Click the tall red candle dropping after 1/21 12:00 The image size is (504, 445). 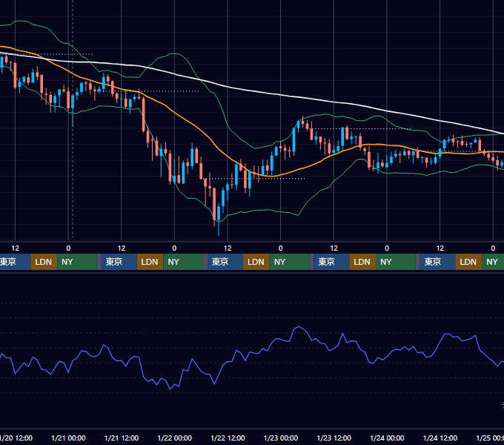143,115
